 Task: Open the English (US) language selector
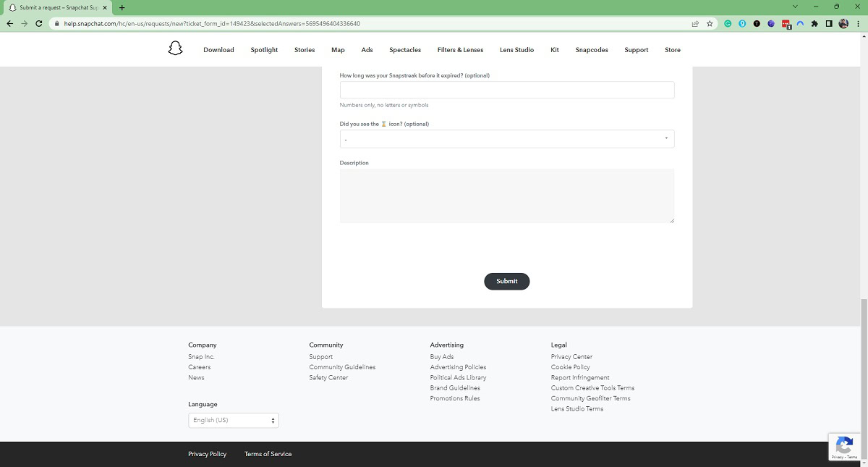[x=233, y=420]
